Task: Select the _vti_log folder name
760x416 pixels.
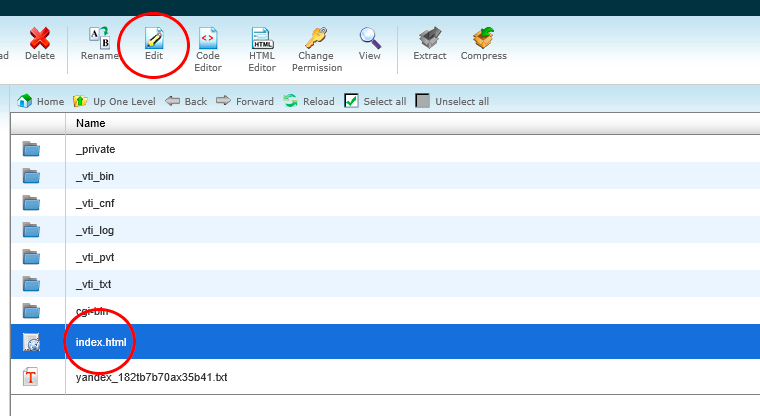Action: pos(95,230)
